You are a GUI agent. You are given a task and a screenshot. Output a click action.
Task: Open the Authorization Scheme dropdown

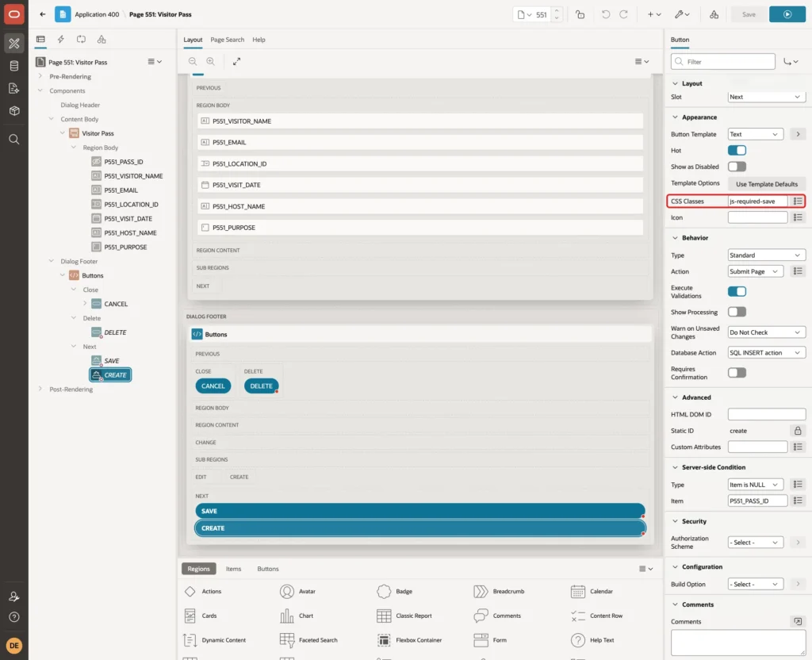(x=755, y=543)
